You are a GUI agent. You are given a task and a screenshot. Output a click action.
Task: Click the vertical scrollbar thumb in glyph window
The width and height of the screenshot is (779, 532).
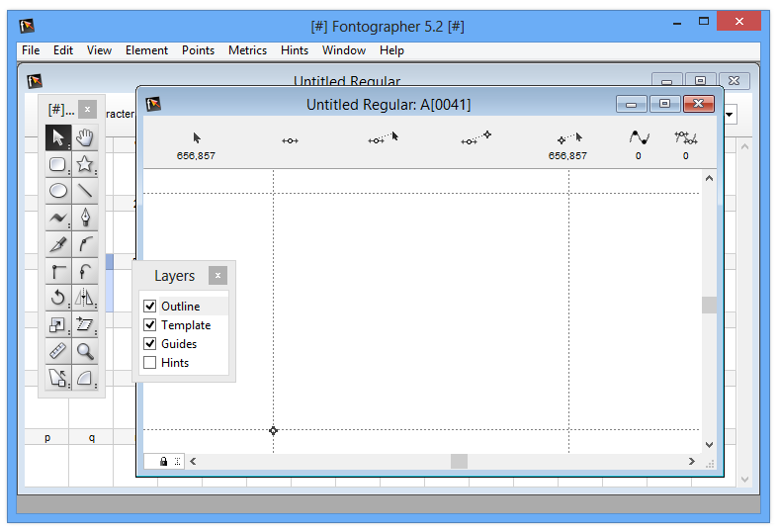coord(710,305)
